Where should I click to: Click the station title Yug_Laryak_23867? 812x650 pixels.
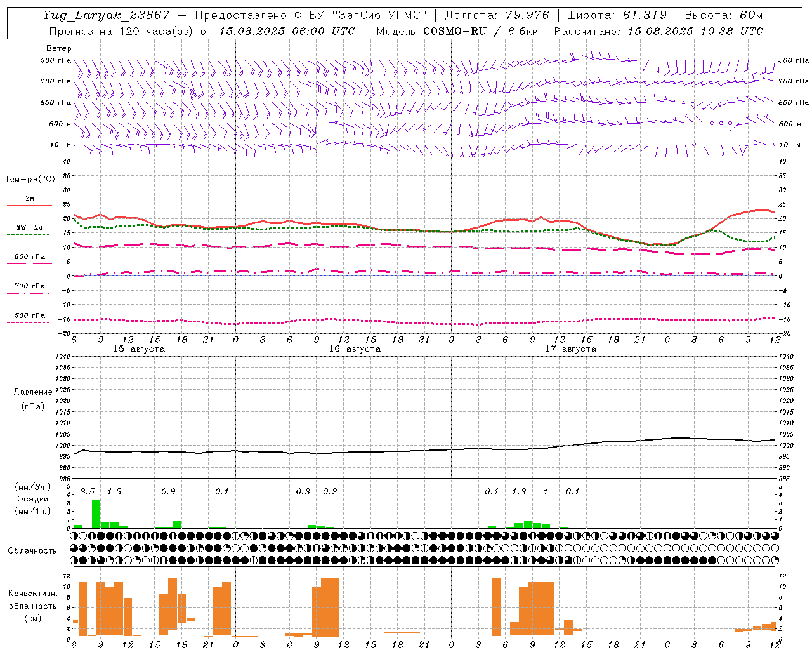pos(107,15)
